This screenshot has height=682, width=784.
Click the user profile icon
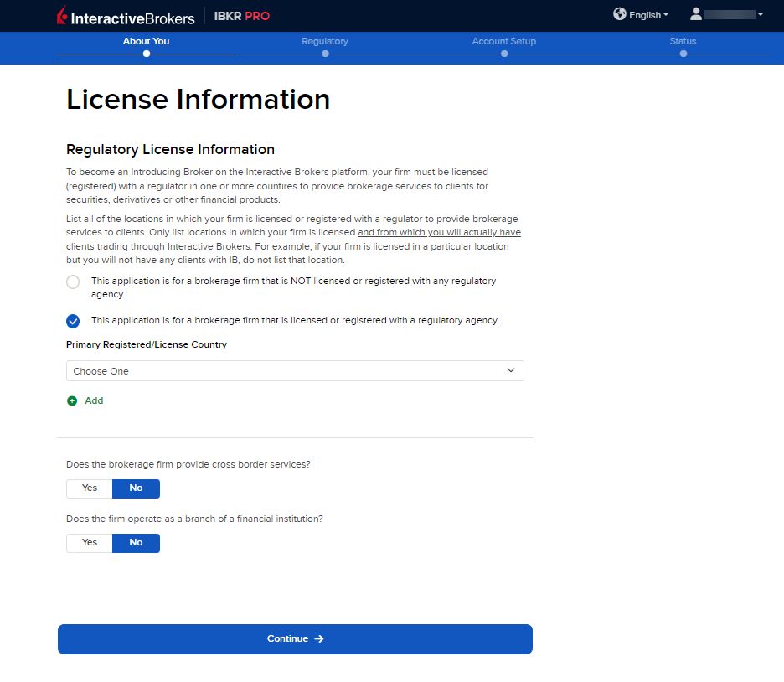[695, 14]
